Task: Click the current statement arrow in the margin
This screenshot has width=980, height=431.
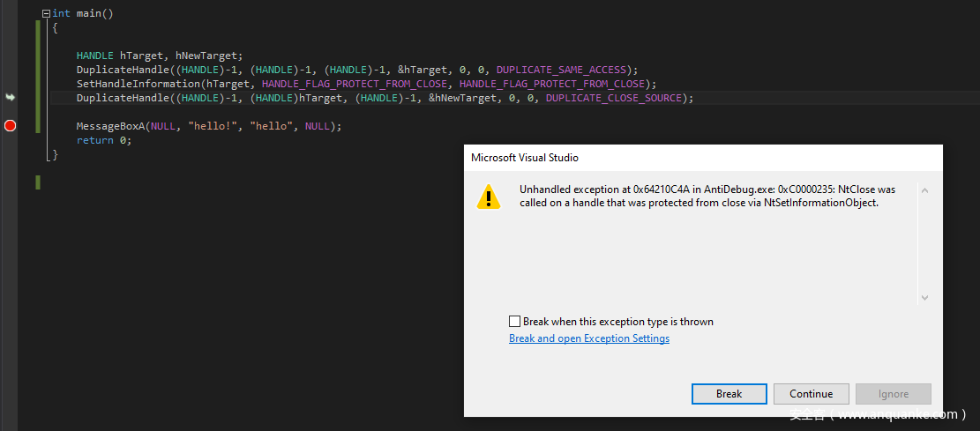Action: tap(11, 97)
